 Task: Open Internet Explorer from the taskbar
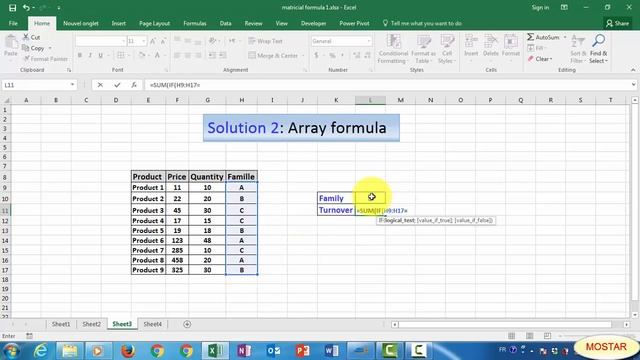point(40,350)
